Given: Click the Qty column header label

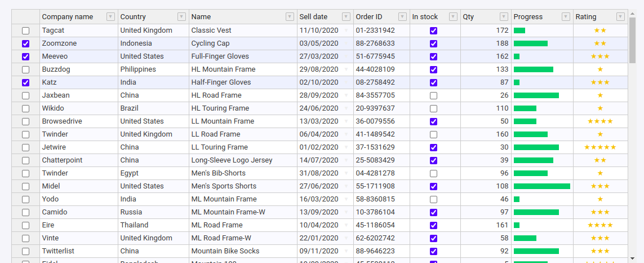Looking at the screenshot, I should pyautogui.click(x=468, y=17).
